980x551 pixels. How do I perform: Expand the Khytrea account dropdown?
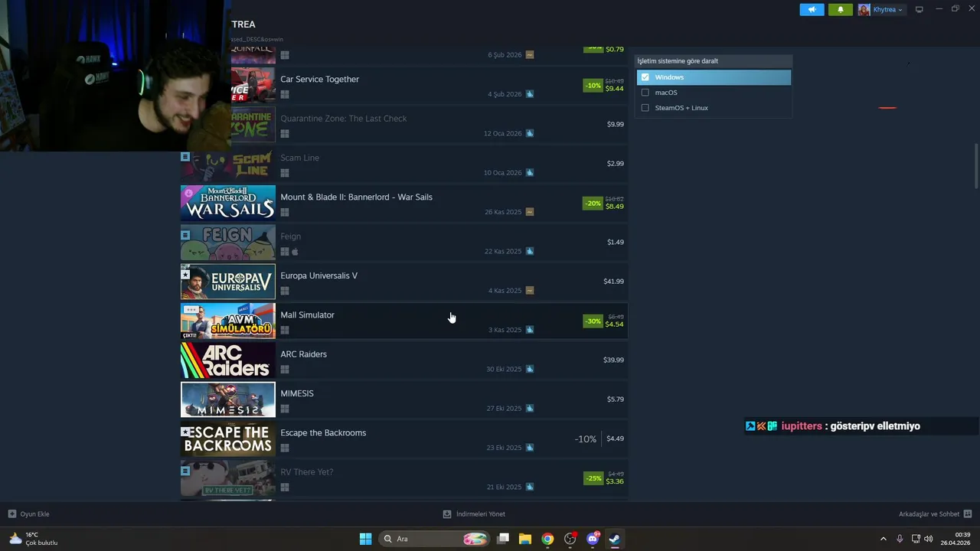(x=887, y=10)
